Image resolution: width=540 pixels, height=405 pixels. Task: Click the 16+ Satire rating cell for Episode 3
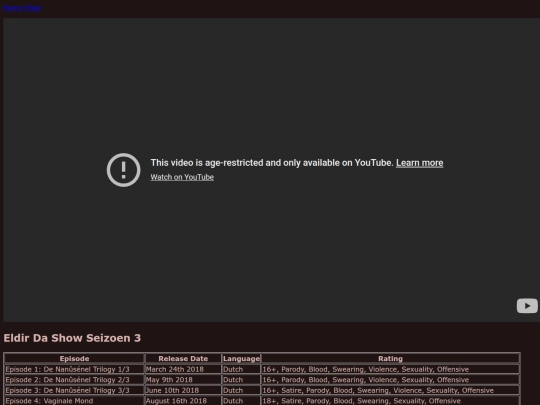390,391
